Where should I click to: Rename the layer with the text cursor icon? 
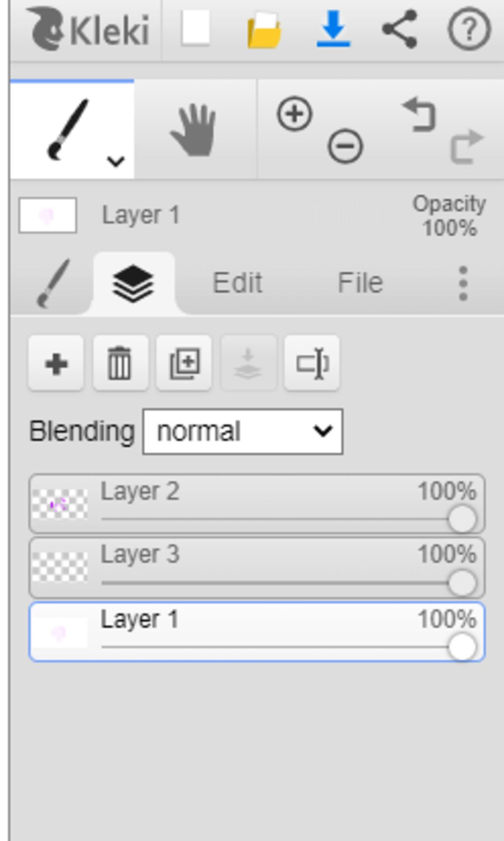pos(312,364)
